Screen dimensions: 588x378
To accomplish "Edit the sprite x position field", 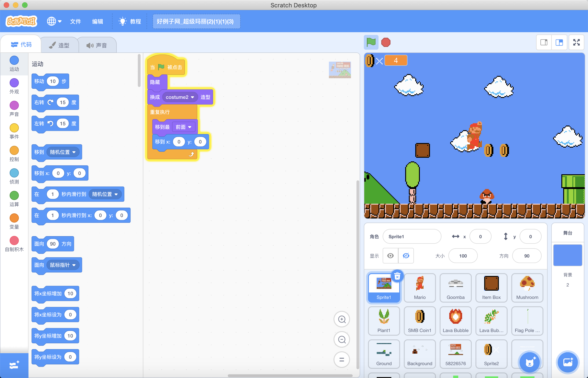I will point(480,236).
